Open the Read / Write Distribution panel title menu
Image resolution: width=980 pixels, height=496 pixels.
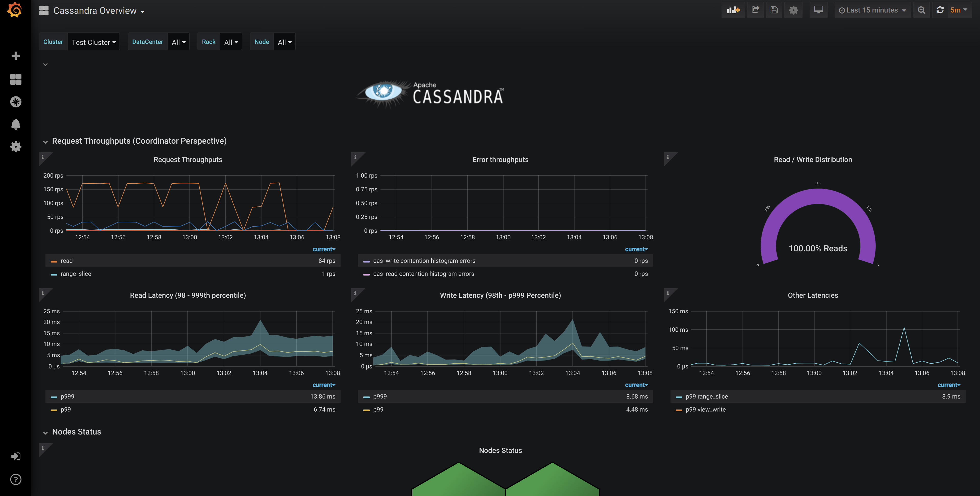(x=812, y=160)
